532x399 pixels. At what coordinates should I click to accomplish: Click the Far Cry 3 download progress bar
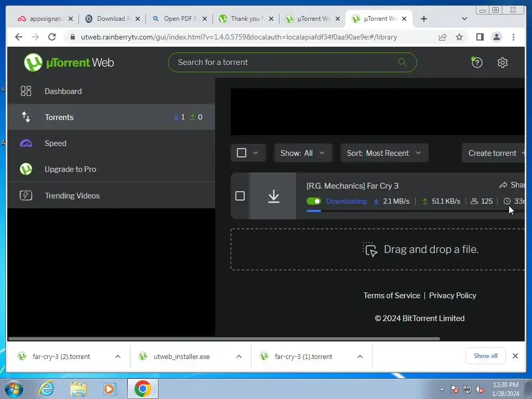pyautogui.click(x=415, y=211)
